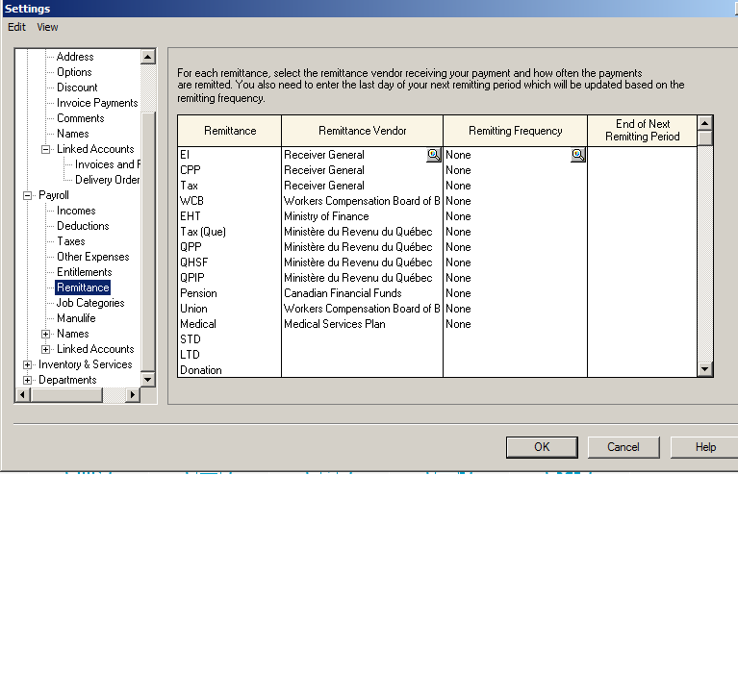The image size is (738, 700).
Task: Select Invoices and F tree item
Action: [x=108, y=164]
